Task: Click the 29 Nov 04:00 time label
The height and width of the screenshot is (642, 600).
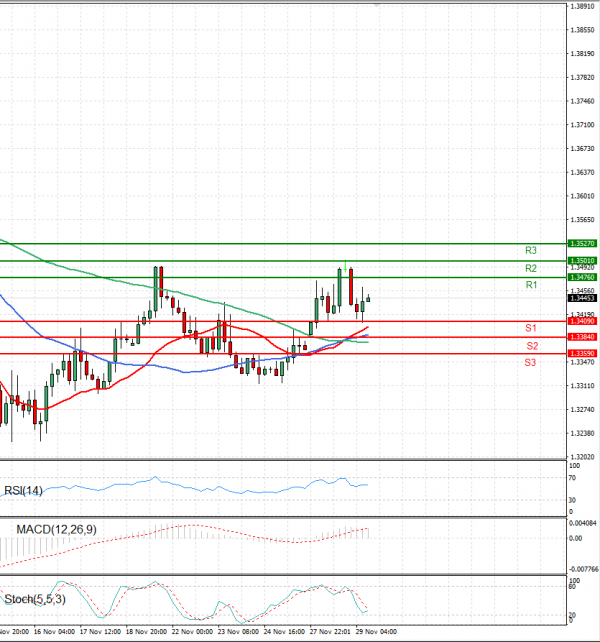Action: click(377, 632)
